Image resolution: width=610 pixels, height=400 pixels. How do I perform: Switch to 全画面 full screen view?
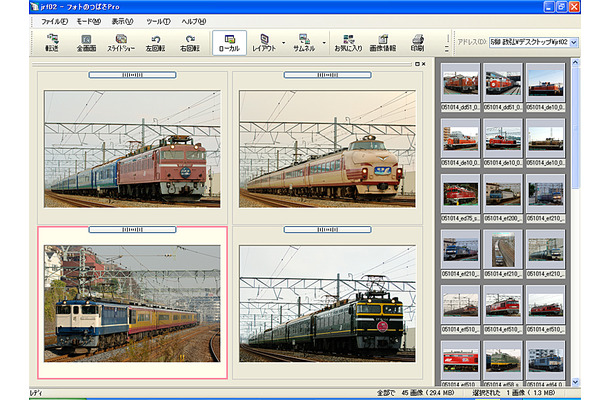(86, 43)
